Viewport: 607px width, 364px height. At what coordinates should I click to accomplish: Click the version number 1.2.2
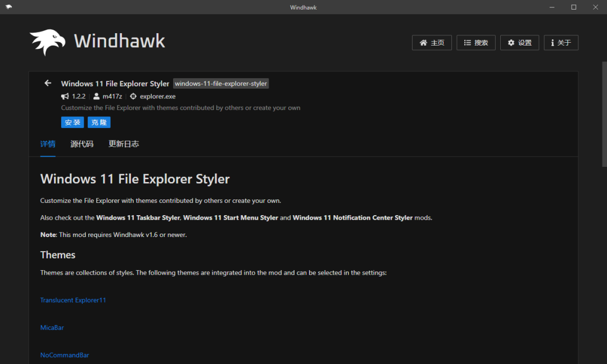click(x=79, y=96)
